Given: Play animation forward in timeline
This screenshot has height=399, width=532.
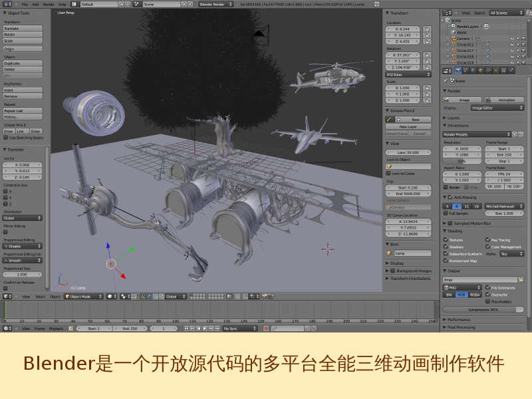Looking at the screenshot, I should (x=205, y=329).
